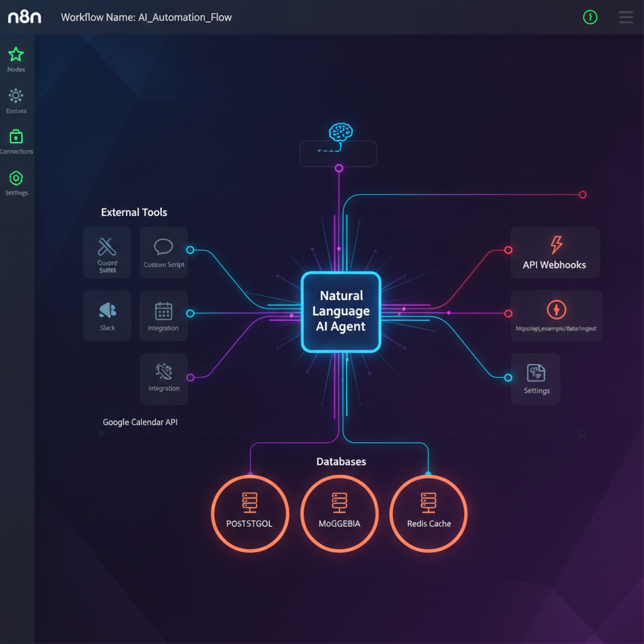Select the calendar Integration node
The height and width of the screenshot is (644, 644).
[x=164, y=316]
